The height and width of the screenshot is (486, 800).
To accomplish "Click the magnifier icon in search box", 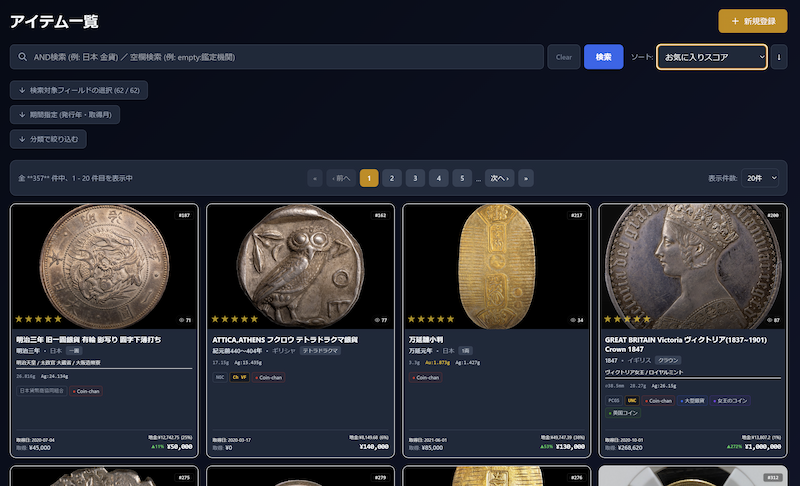I will click(22, 57).
